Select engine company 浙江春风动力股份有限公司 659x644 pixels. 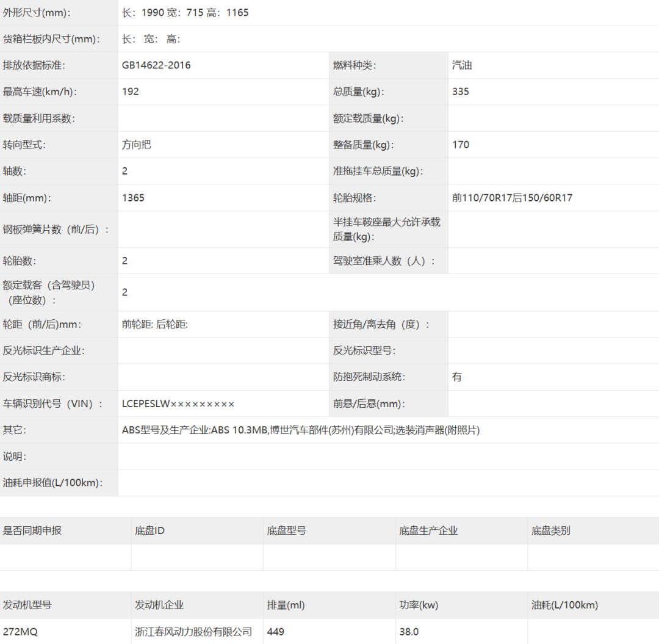click(193, 631)
